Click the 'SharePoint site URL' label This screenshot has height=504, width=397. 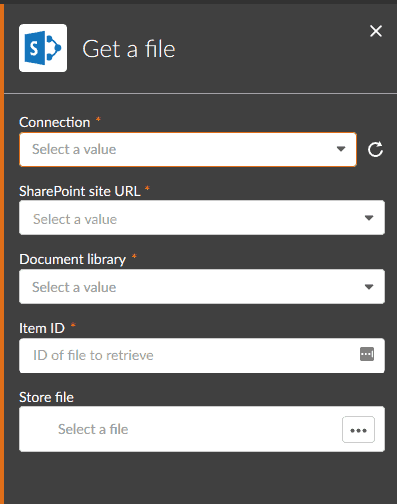point(80,191)
